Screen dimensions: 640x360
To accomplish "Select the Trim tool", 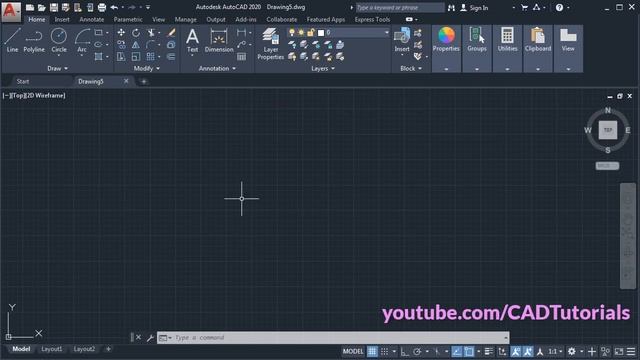I will (x=151, y=33).
